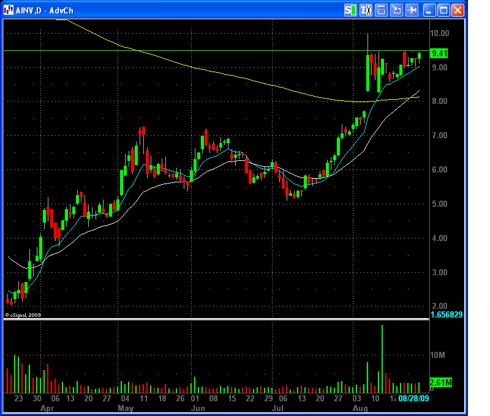The height and width of the screenshot is (416, 490).
Task: Click the green horizontal price line
Action: (x=217, y=51)
